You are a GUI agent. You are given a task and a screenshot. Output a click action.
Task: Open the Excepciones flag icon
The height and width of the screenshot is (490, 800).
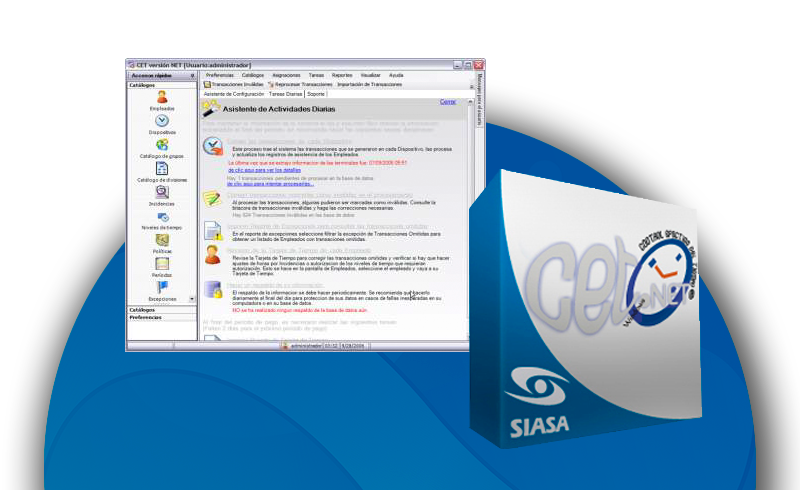(x=162, y=287)
